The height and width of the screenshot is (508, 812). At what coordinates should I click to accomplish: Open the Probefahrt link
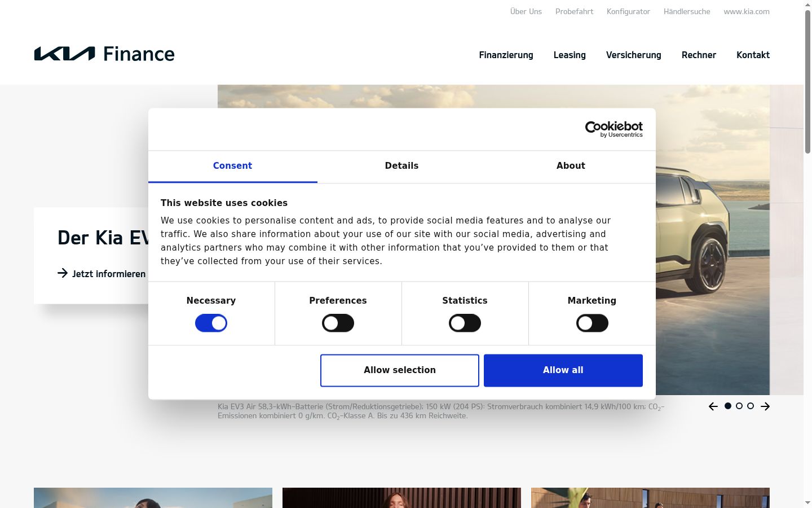574,11
